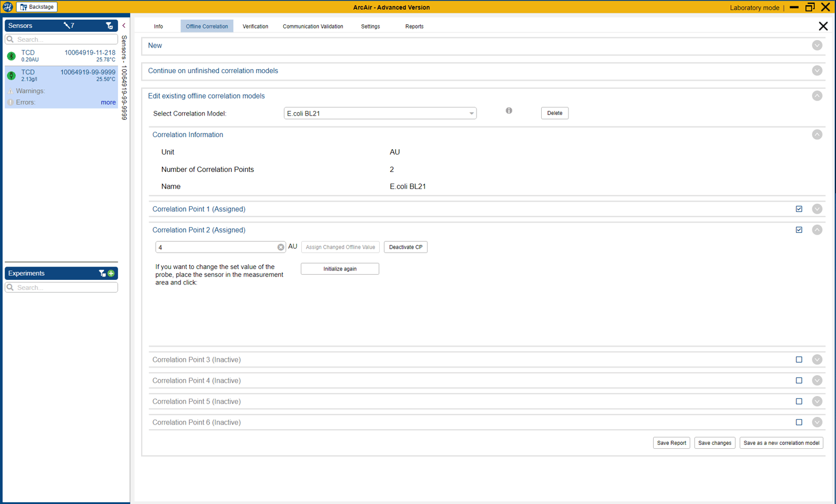
Task: Close the sensor view with the large X
Action: [823, 26]
